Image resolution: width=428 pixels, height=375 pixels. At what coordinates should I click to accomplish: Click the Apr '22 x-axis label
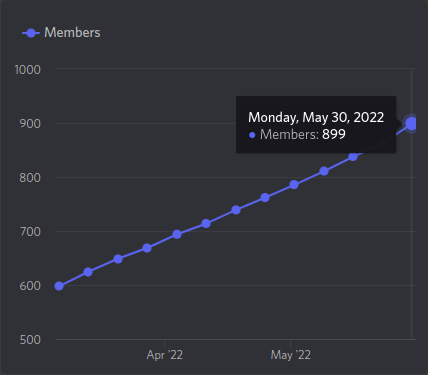(x=165, y=355)
